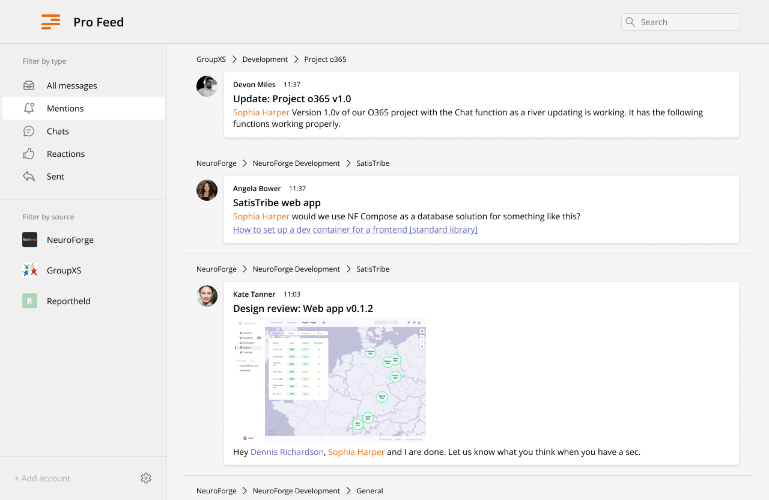
Task: Focus the Search input field
Action: tap(680, 22)
